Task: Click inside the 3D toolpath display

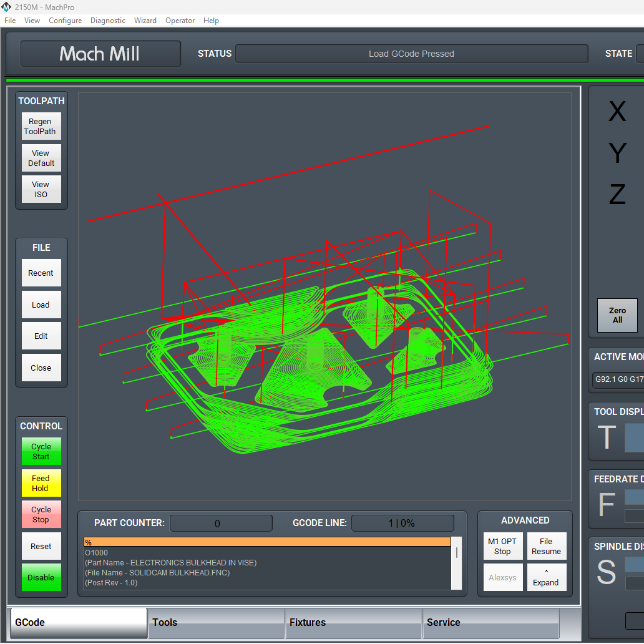Action: 324,296
